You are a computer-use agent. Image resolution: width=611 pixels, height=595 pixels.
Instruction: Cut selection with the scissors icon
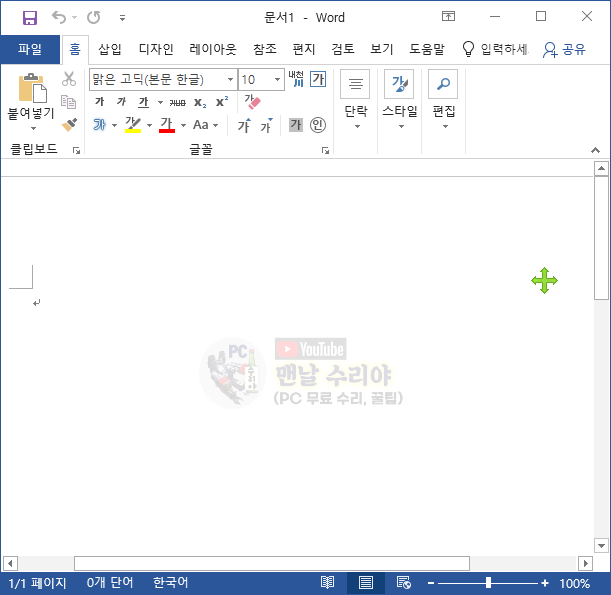coord(69,79)
